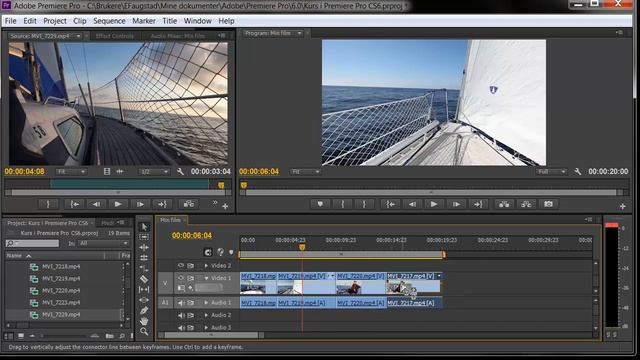This screenshot has width=640, height=360.
Task: Select the Slip tool
Action: (x=144, y=289)
